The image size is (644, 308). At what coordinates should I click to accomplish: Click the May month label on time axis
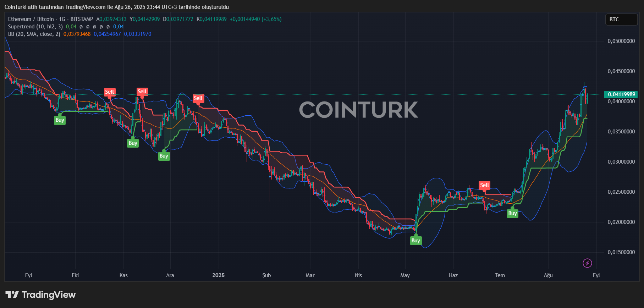pos(405,275)
